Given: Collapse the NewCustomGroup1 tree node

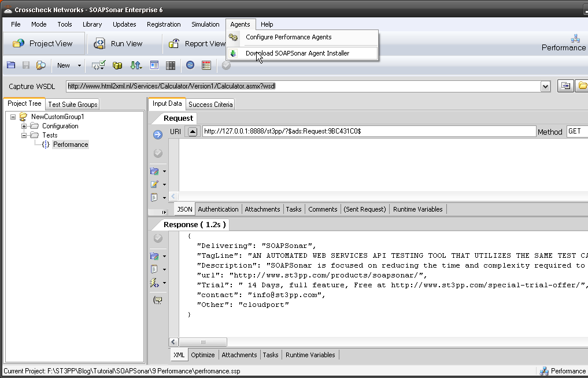Looking at the screenshot, I should coord(13,117).
